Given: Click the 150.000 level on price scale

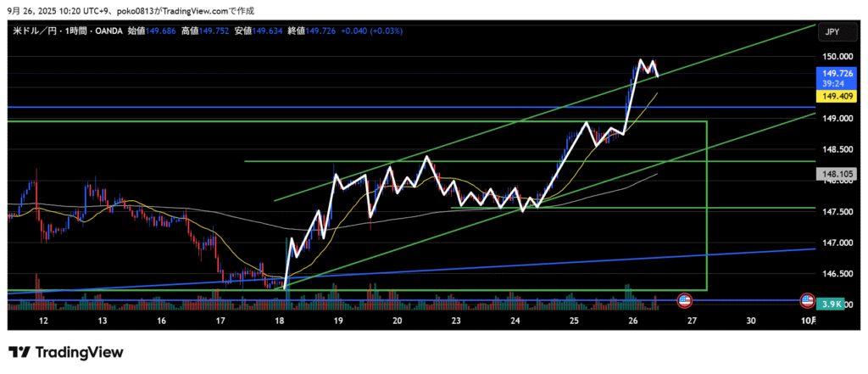Looking at the screenshot, I should (832, 56).
